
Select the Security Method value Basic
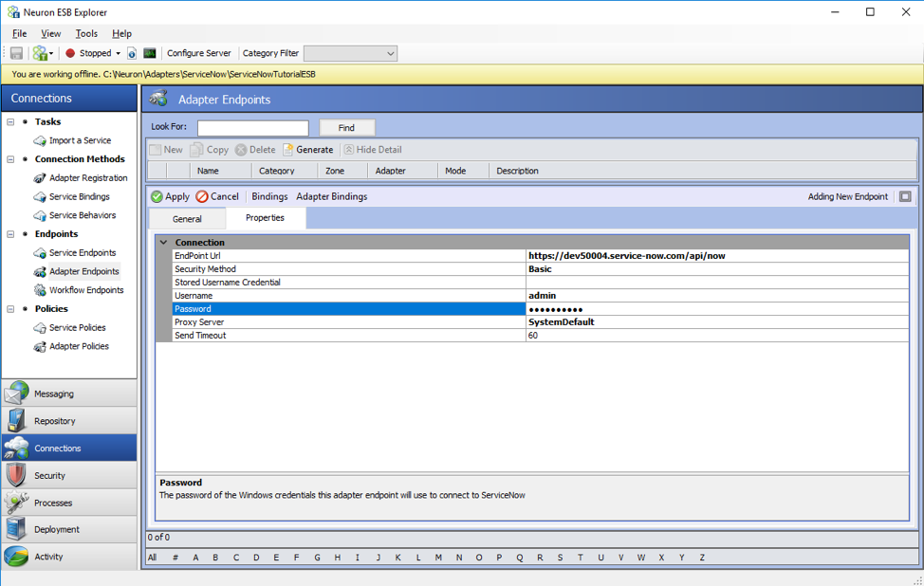pos(717,269)
